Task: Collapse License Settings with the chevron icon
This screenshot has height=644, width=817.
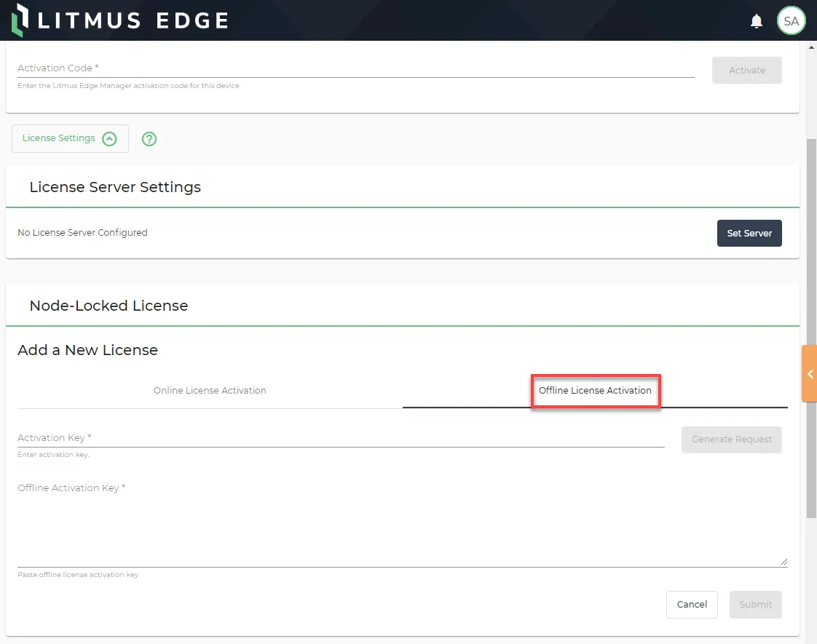Action: pyautogui.click(x=109, y=139)
